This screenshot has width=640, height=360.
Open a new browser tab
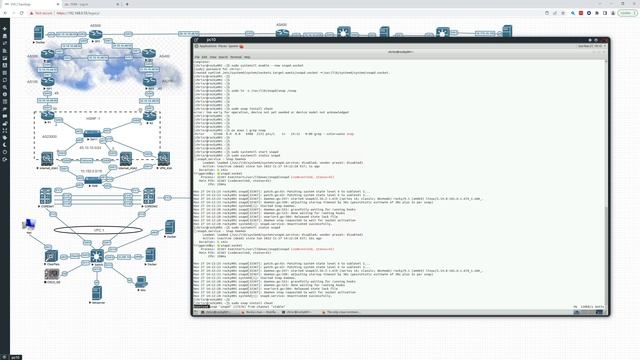[x=127, y=4]
